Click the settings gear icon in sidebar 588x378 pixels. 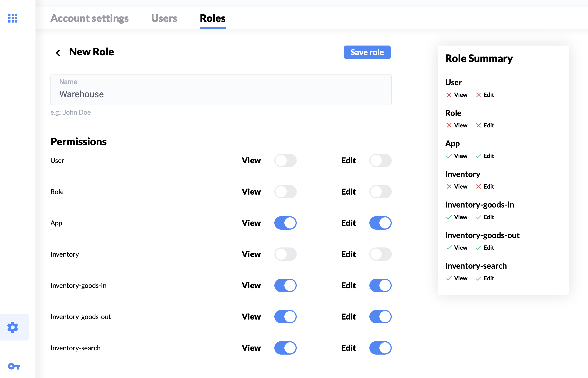pyautogui.click(x=13, y=327)
